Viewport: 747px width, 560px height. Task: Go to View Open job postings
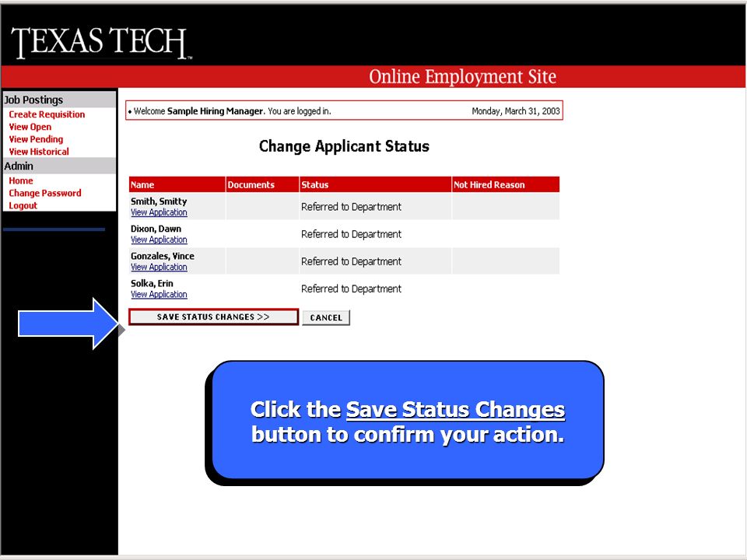(x=30, y=127)
